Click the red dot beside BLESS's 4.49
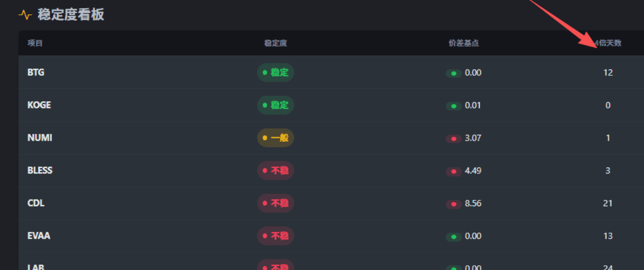The image size is (644, 270). tap(454, 171)
